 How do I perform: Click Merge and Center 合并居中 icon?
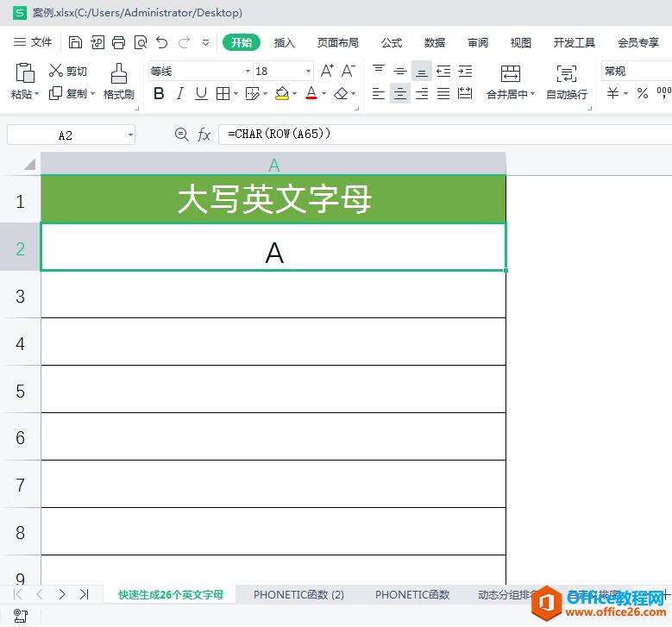(x=511, y=73)
